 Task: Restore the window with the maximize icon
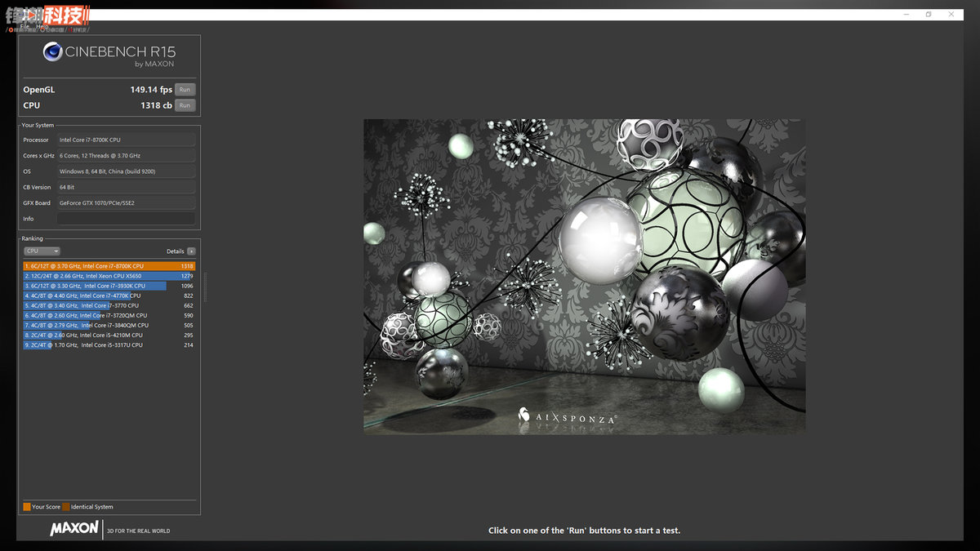(x=929, y=15)
